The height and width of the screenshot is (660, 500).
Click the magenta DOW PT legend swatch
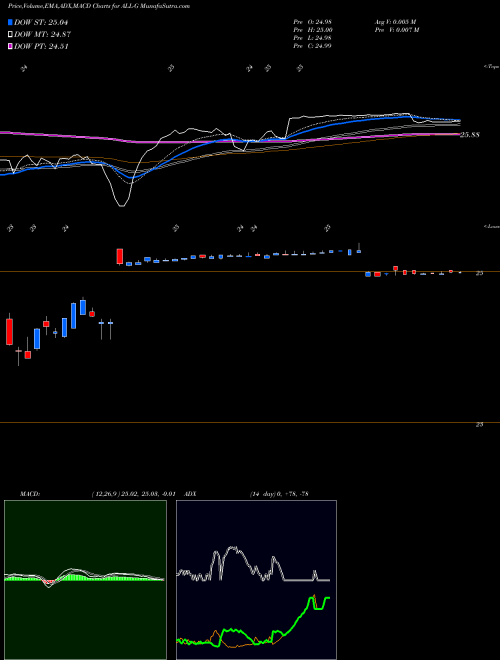10,46
